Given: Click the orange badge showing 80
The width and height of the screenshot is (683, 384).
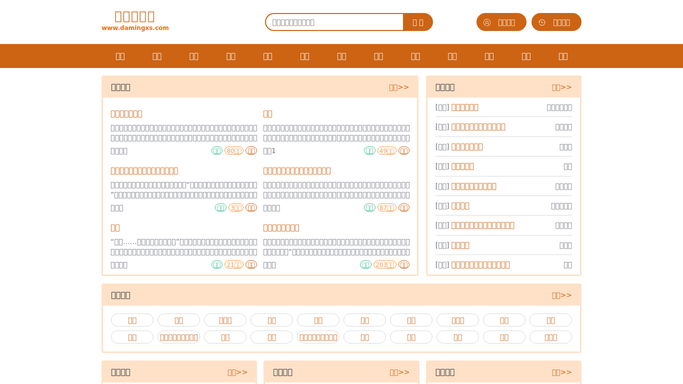Looking at the screenshot, I should (x=234, y=151).
